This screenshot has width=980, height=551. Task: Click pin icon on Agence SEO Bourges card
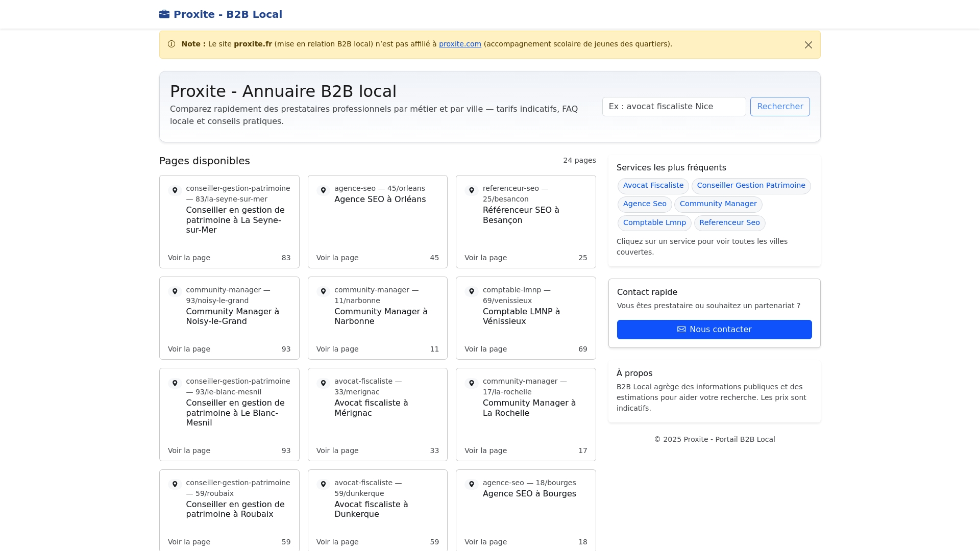click(x=472, y=485)
